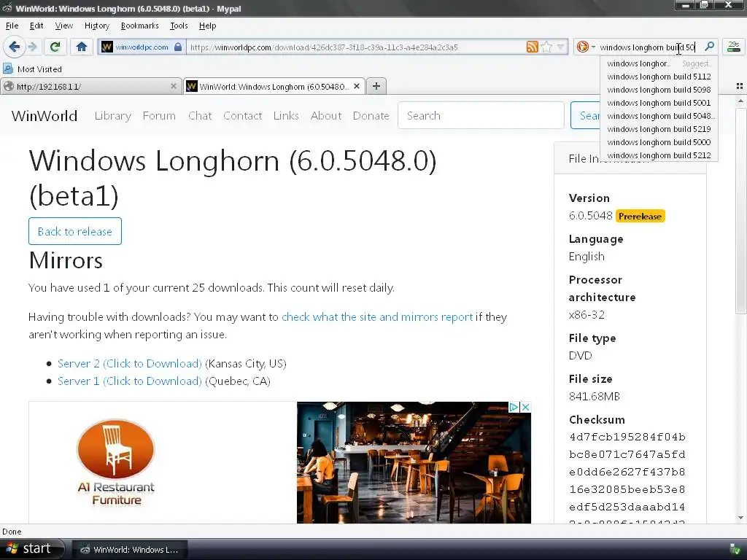The image size is (747, 560).
Task: Open the Bookmarks menu
Action: [x=139, y=26]
